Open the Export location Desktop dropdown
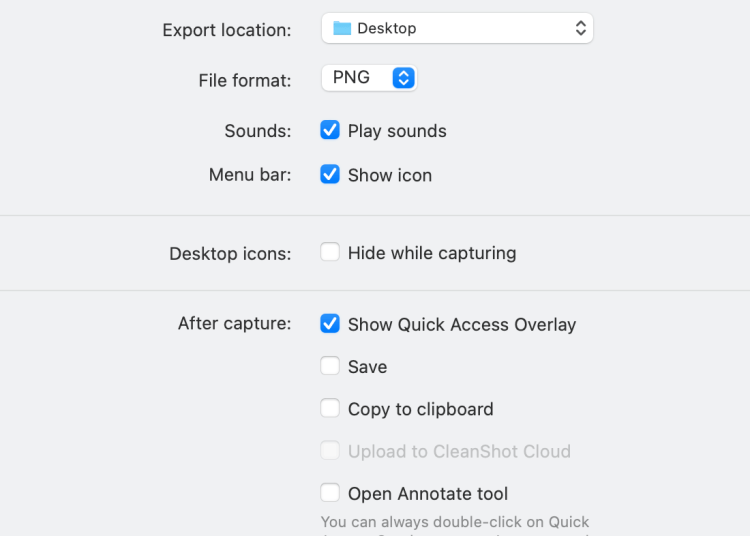The width and height of the screenshot is (750, 536). [457, 29]
